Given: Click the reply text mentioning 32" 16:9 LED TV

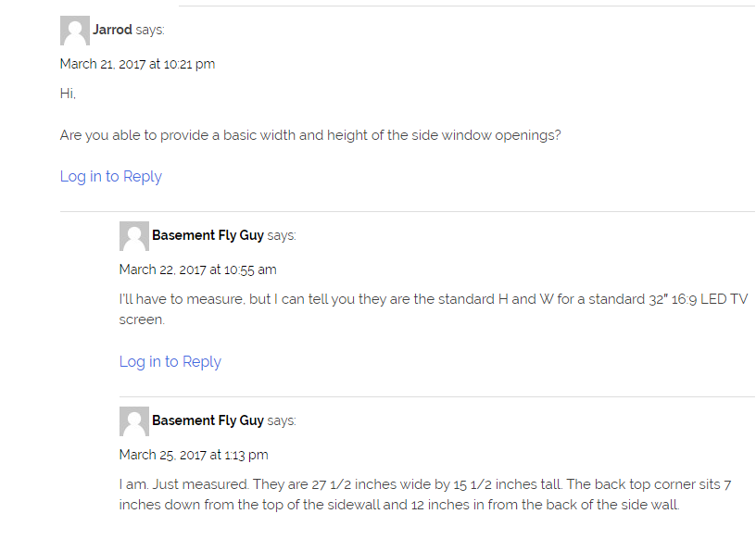Looking at the screenshot, I should click(434, 309).
